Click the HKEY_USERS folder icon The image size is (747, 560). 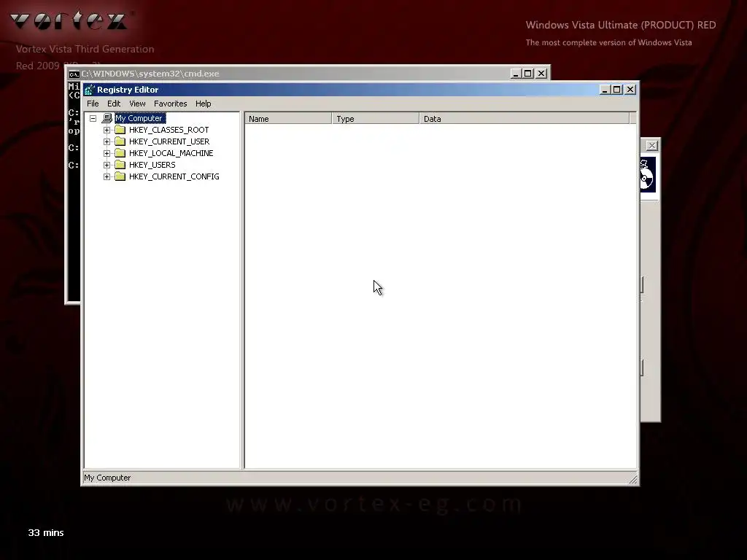[120, 165]
